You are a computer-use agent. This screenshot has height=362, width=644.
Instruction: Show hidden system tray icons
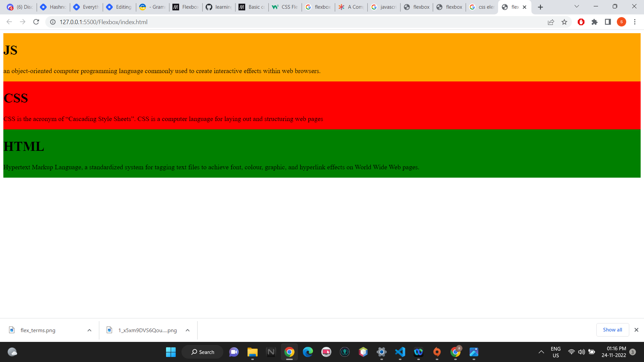[x=541, y=352]
